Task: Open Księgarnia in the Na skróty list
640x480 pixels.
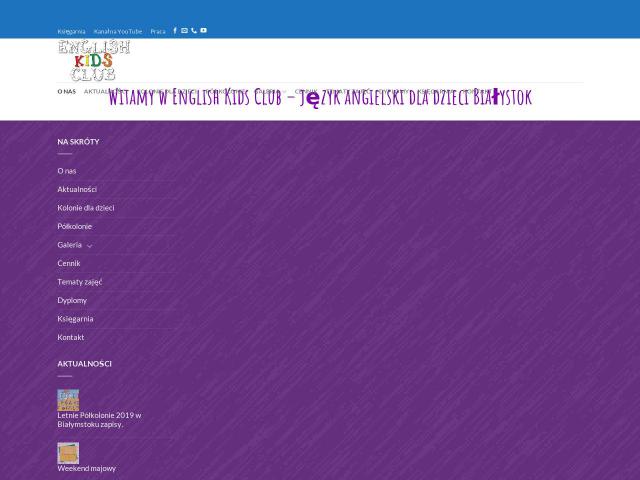Action: [75, 319]
